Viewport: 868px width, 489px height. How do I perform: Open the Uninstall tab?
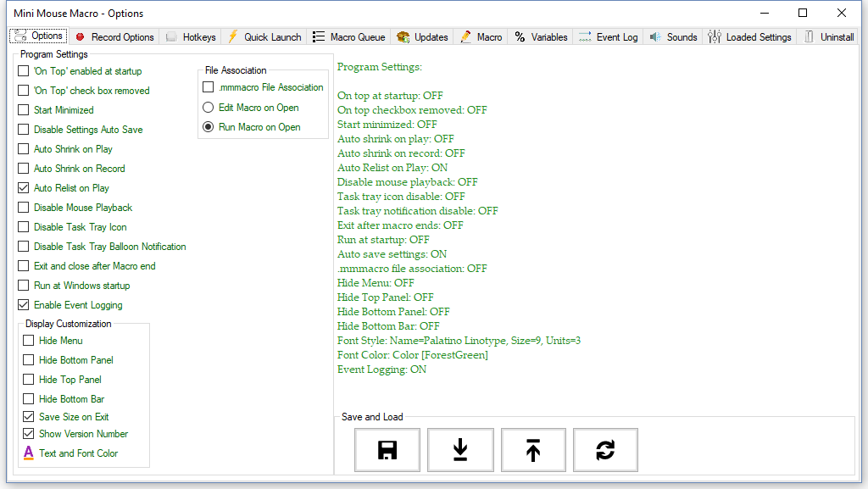coord(829,37)
